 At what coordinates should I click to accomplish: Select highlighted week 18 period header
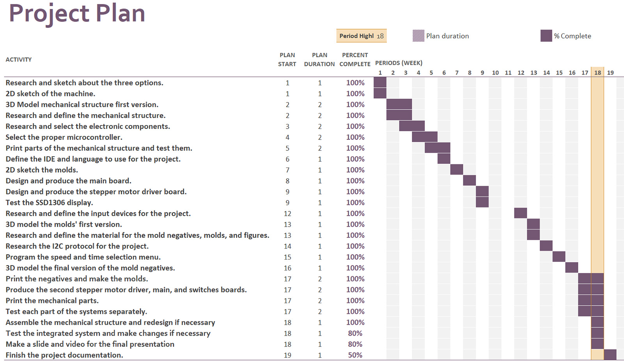point(597,72)
